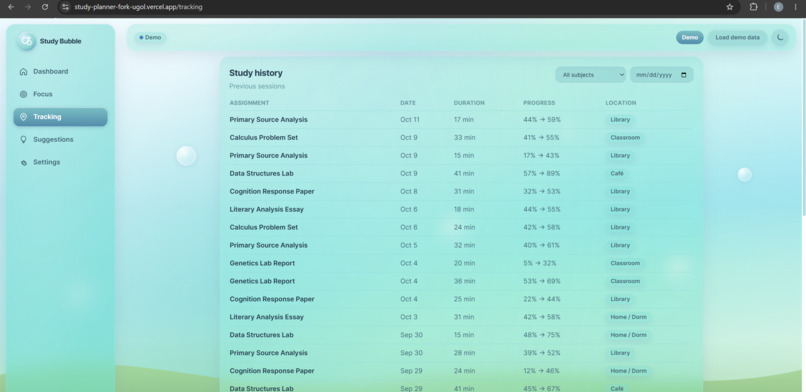Click the LOCATION column header

(620, 103)
